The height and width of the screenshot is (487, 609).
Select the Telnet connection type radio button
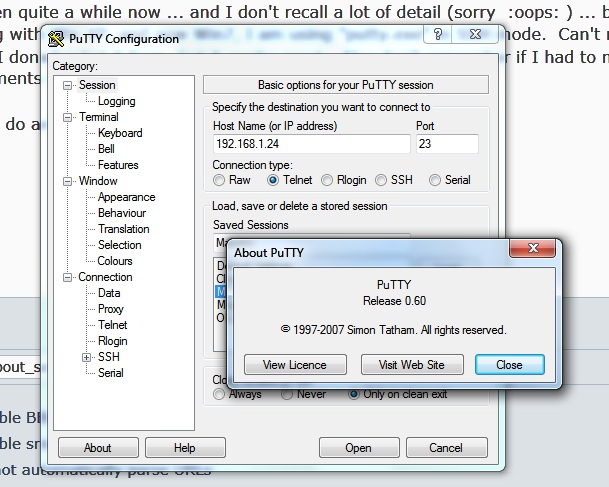273,180
